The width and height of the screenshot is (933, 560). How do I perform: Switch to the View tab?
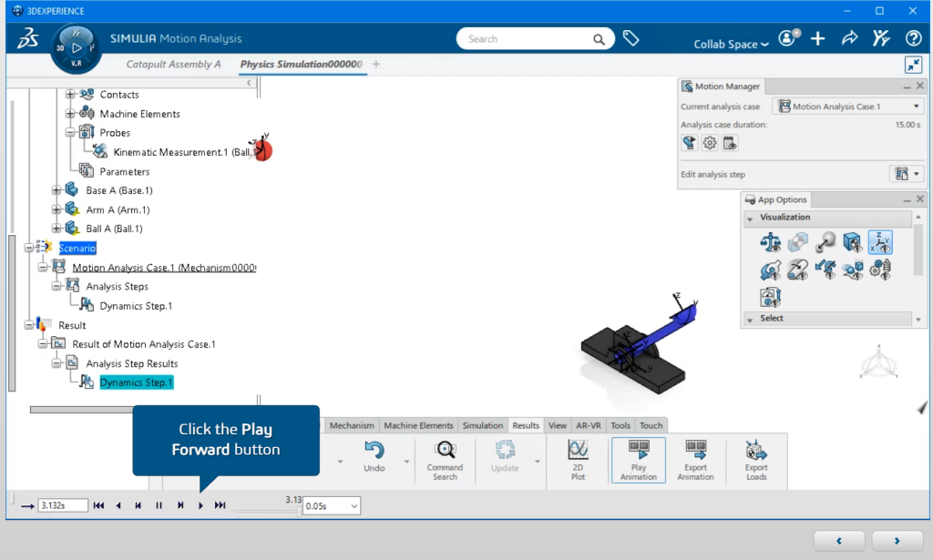[557, 425]
